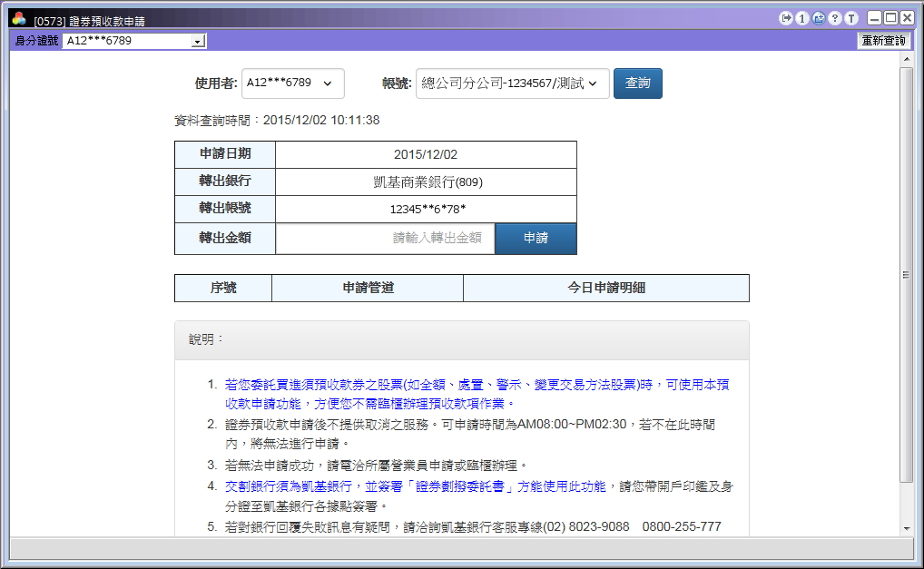Viewport: 924px width, 569px height.
Task: Close the 證券預收款申請 window
Action: tap(908, 18)
